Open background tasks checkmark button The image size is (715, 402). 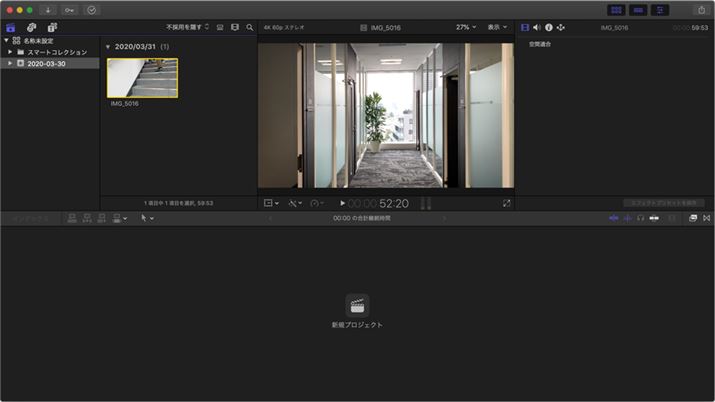point(92,9)
